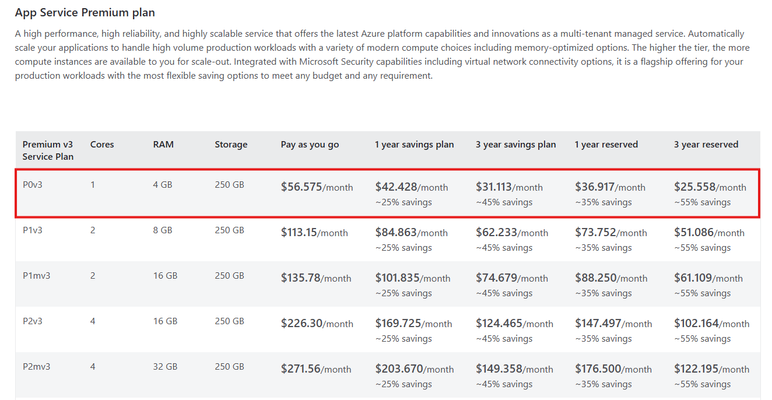Click the P2mv3 plan name
Viewport: 772px width, 400px height.
tap(36, 367)
